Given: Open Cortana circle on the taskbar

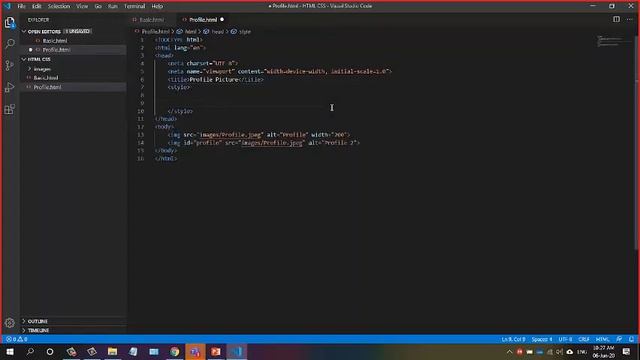Looking at the screenshot, I should coord(50,351).
